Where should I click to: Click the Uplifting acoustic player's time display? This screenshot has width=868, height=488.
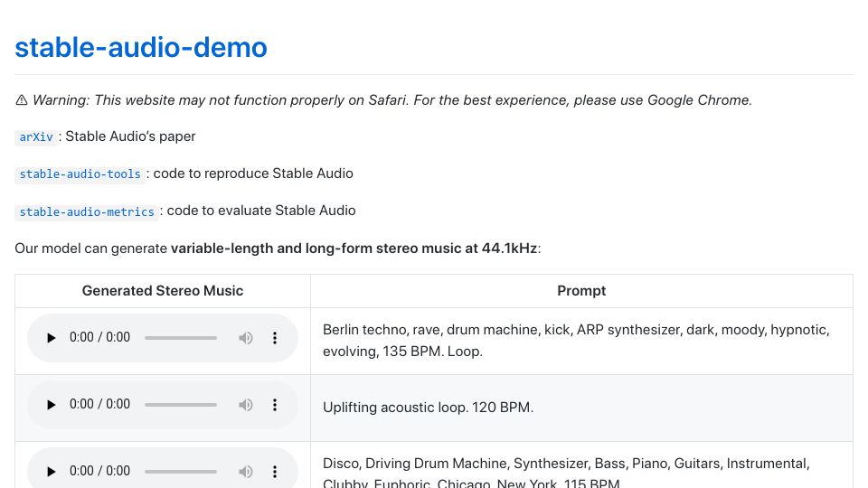click(99, 405)
